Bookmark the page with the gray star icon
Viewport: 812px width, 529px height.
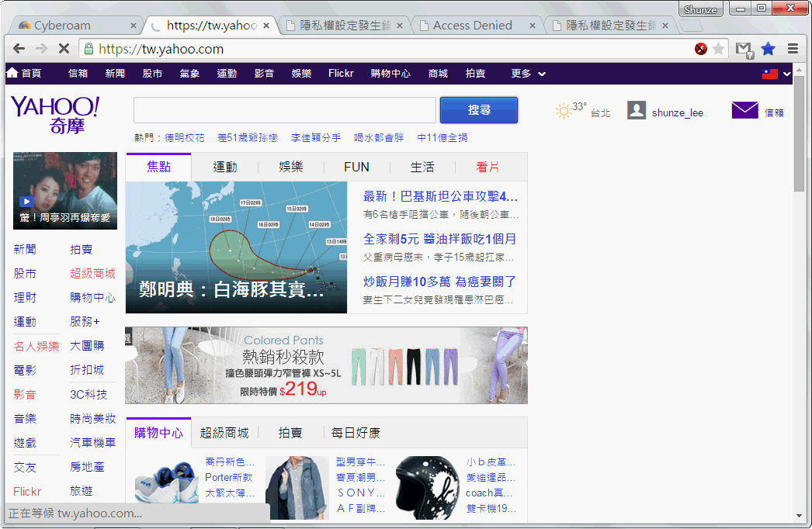pos(718,49)
